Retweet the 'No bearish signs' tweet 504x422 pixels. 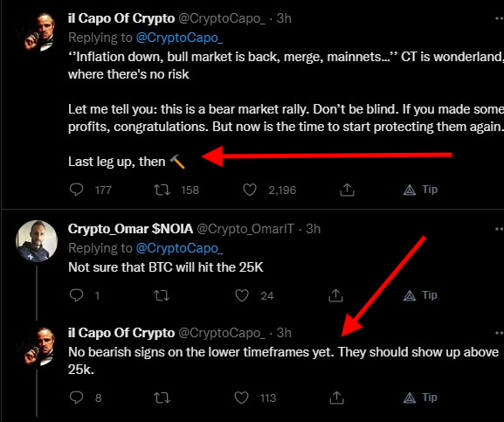[162, 398]
